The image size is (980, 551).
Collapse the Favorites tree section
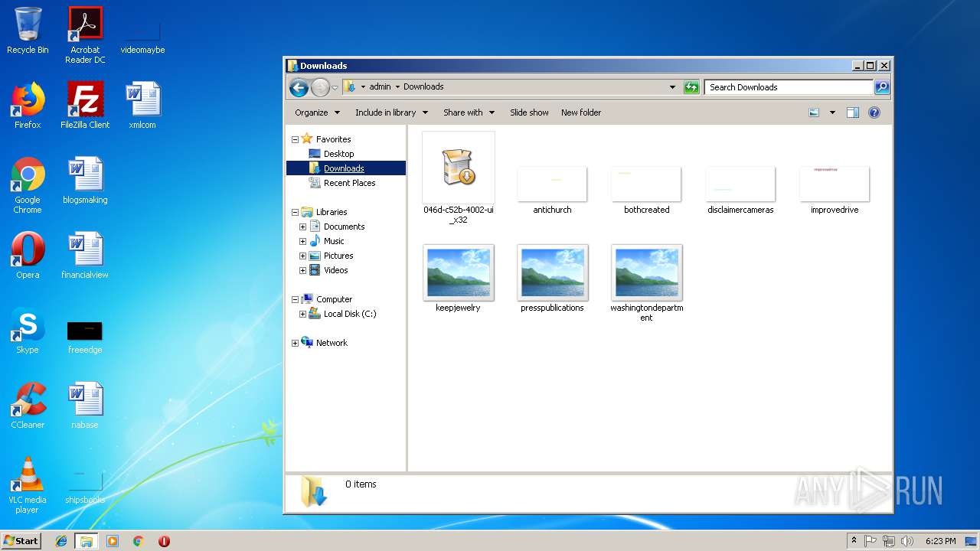(295, 140)
